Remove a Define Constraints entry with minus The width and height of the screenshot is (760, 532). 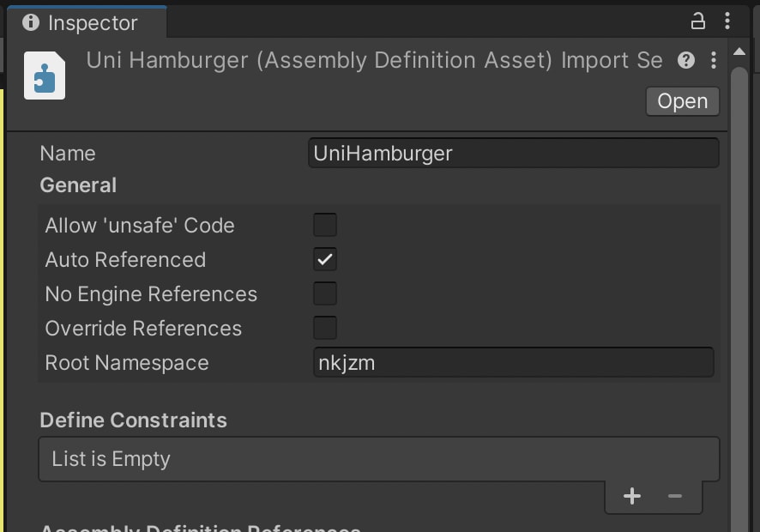pyautogui.click(x=675, y=496)
